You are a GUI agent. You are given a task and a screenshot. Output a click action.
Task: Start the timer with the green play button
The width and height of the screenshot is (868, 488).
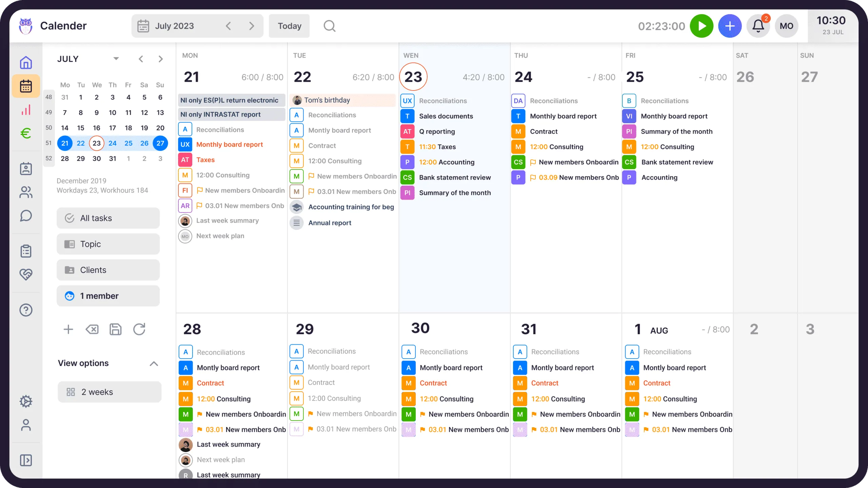tap(702, 26)
